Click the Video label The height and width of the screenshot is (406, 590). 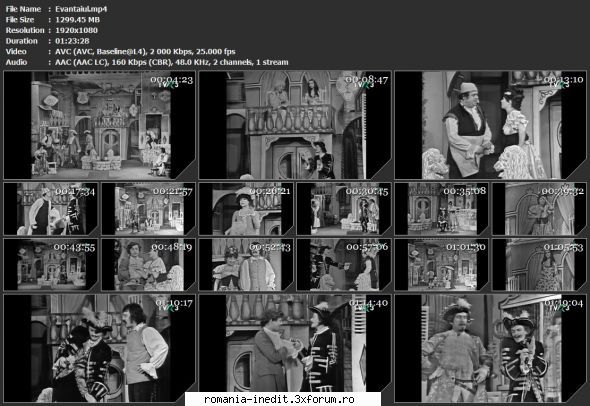16,52
